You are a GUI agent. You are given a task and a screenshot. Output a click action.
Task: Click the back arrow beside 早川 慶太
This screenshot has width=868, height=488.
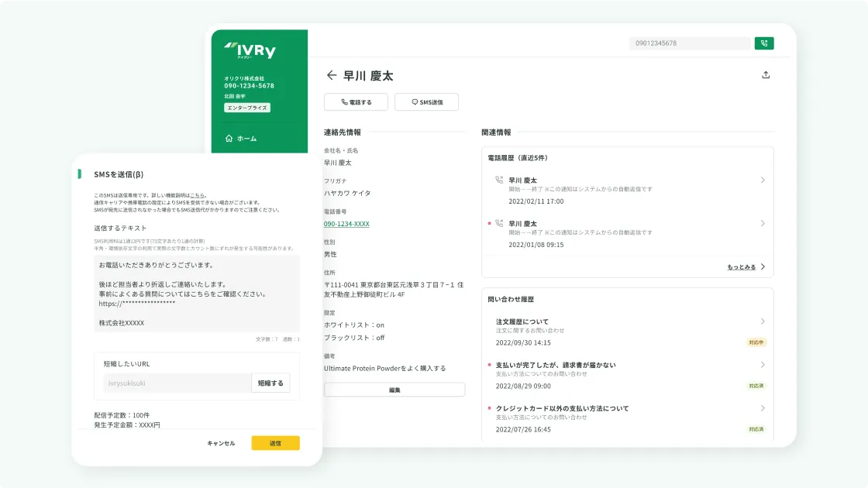332,75
